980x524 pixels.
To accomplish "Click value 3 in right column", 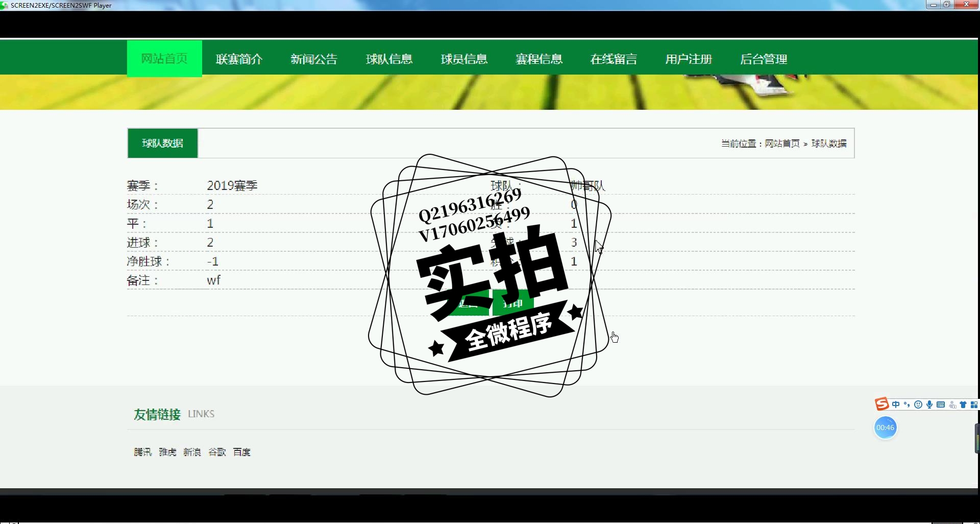I will pos(574,243).
